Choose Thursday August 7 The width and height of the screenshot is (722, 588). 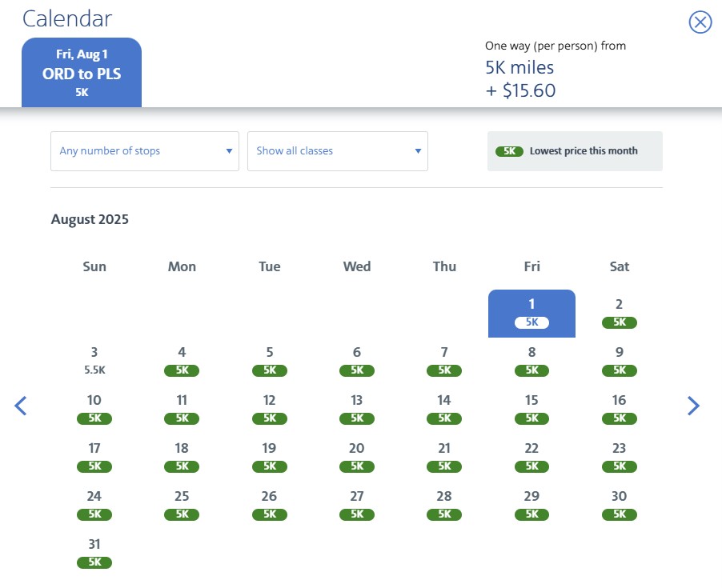[x=444, y=361]
